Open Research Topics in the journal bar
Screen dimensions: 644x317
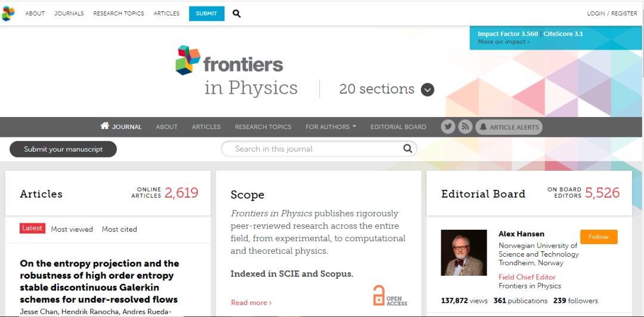click(263, 127)
